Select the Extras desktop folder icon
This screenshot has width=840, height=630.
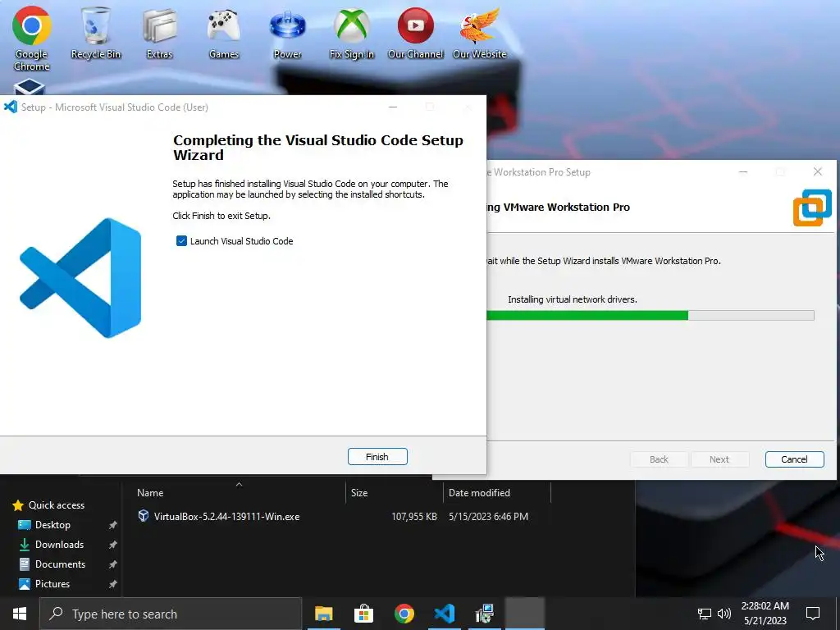click(160, 34)
